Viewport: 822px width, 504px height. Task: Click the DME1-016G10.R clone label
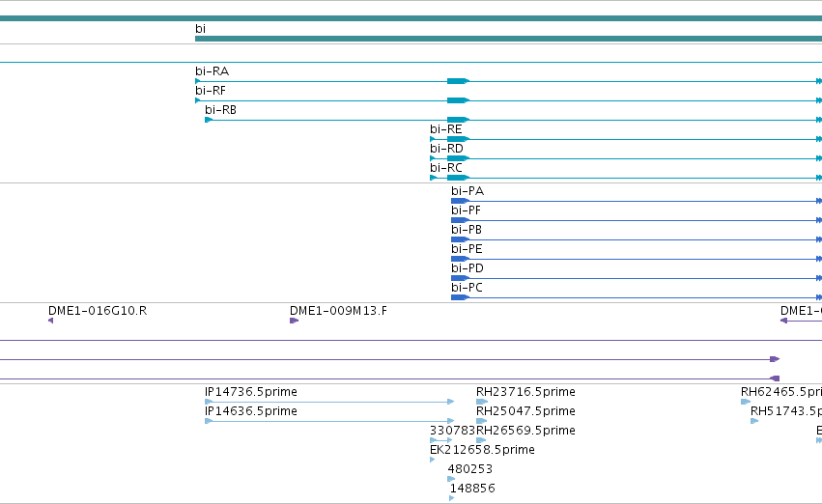point(98,311)
